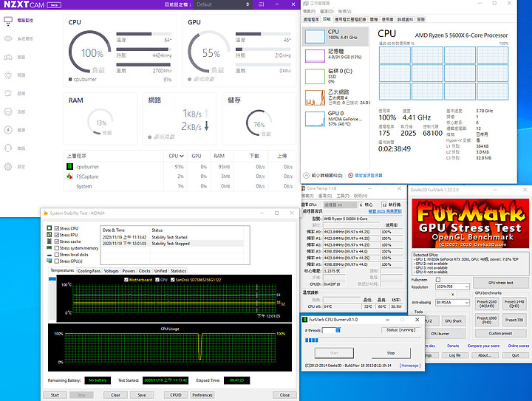
Task: Open the eye icon section in NZXT CAM sidebar
Action: click(8, 38)
